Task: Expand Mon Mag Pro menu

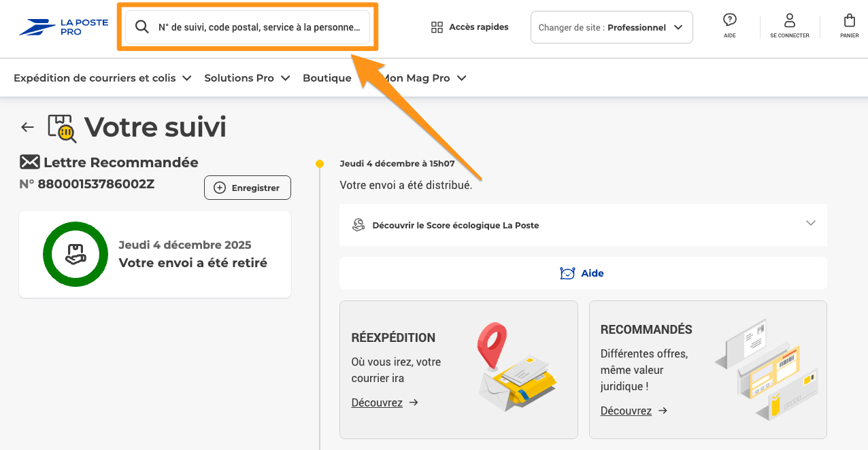Action: (424, 78)
